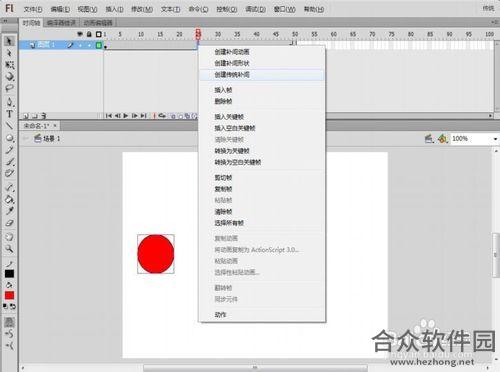This screenshot has height=372, width=500.
Task: Select the Eraser tool
Action: click(x=9, y=223)
